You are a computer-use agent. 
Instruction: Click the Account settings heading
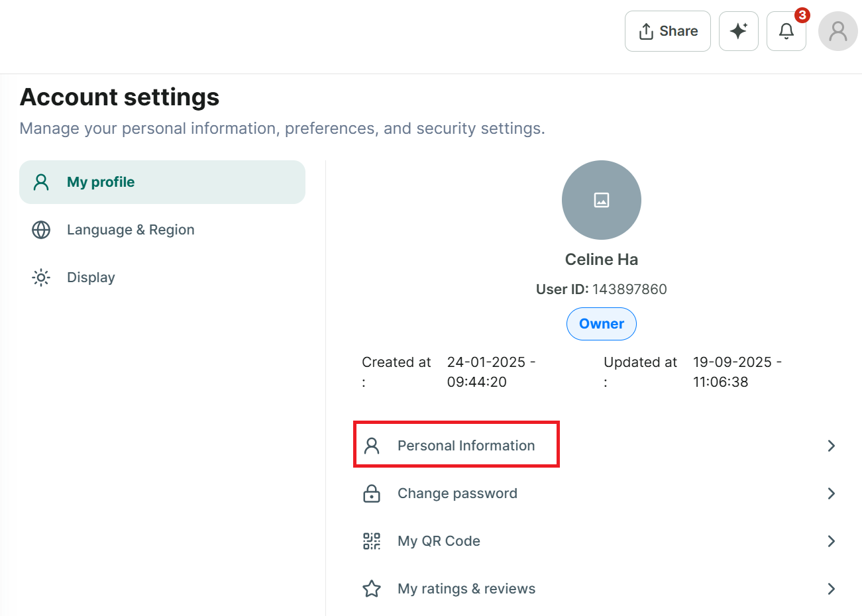pos(120,97)
